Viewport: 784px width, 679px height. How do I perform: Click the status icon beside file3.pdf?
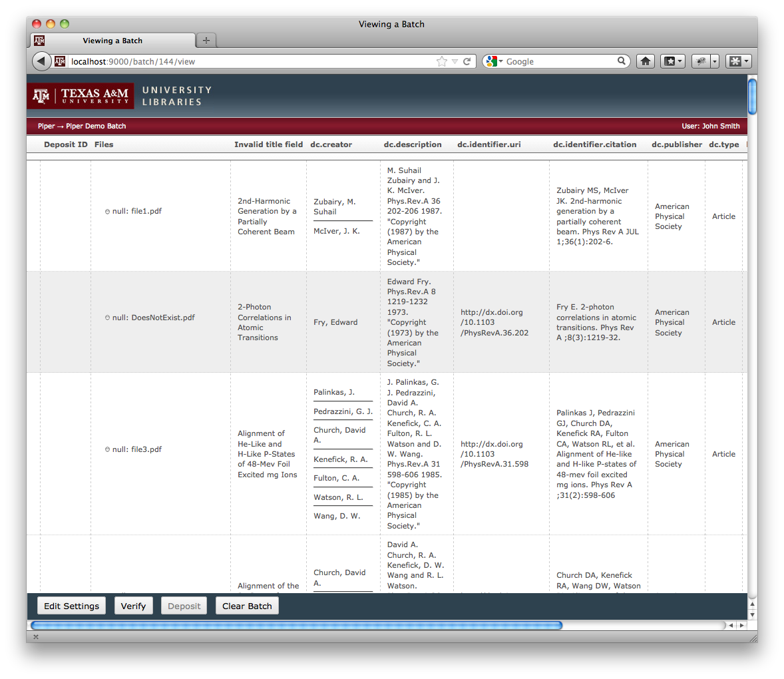(x=107, y=449)
